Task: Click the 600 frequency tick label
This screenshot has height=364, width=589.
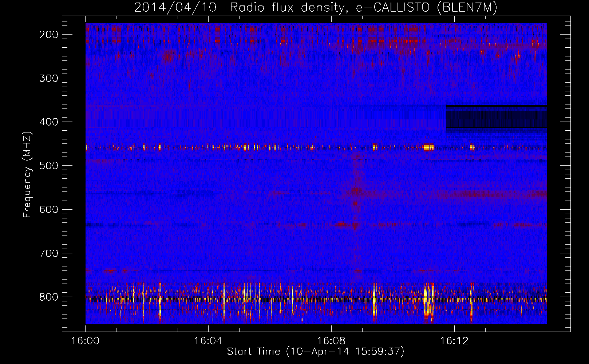Action: (x=49, y=209)
